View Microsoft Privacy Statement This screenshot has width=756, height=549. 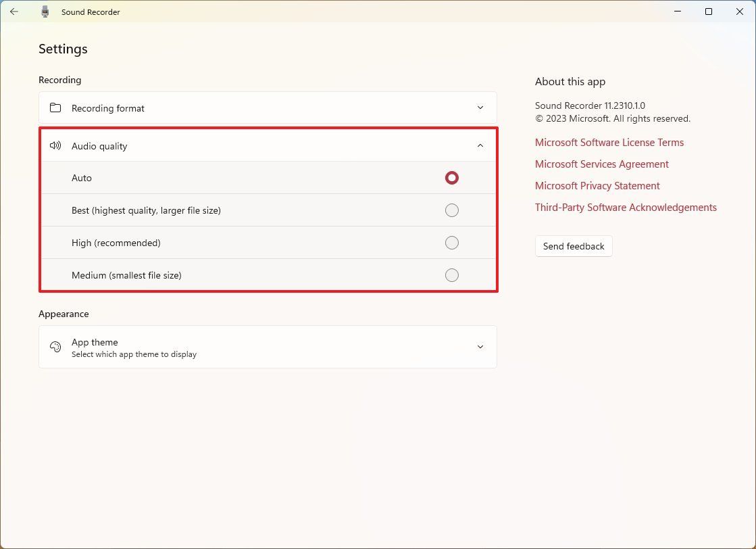597,185
